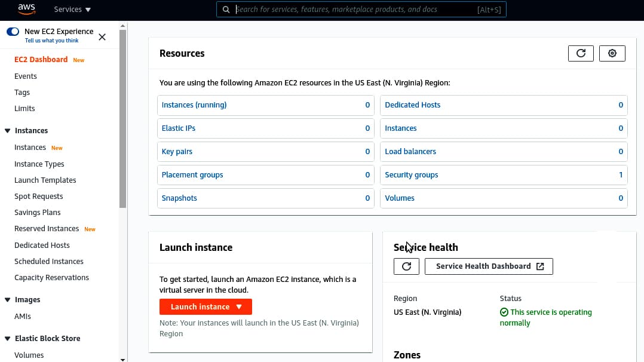Open EC2 Dashboard in sidebar
This screenshot has height=362, width=644.
click(41, 60)
